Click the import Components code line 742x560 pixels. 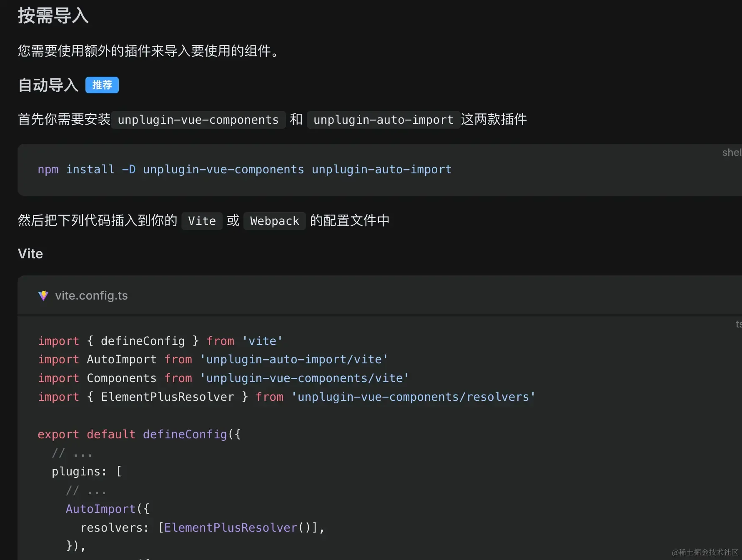click(x=223, y=378)
